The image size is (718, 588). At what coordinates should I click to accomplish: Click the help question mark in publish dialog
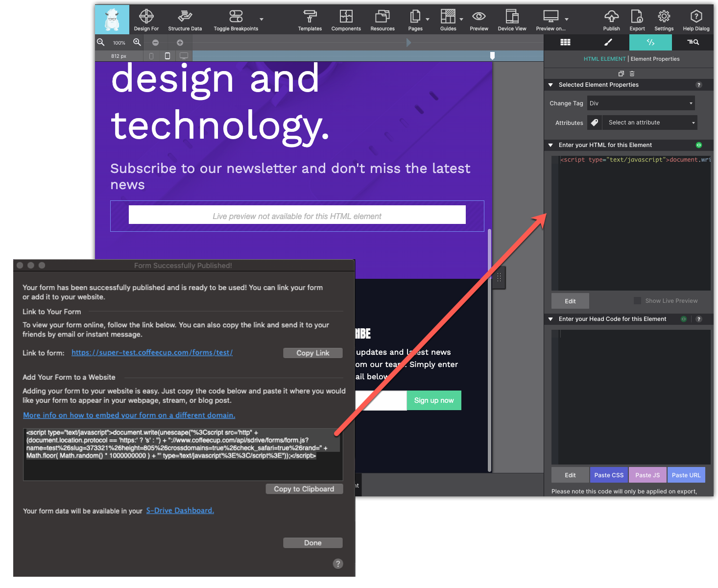pos(338,563)
